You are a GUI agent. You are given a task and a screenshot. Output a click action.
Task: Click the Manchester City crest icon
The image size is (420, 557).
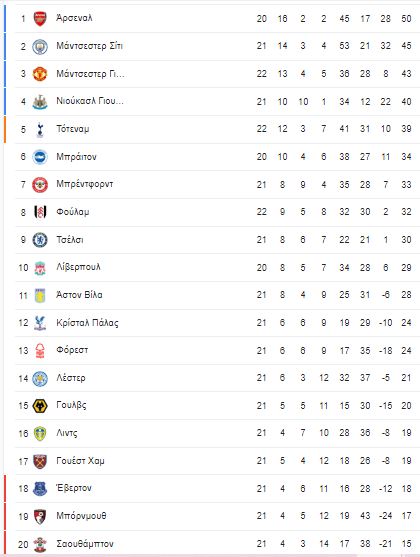(x=40, y=47)
